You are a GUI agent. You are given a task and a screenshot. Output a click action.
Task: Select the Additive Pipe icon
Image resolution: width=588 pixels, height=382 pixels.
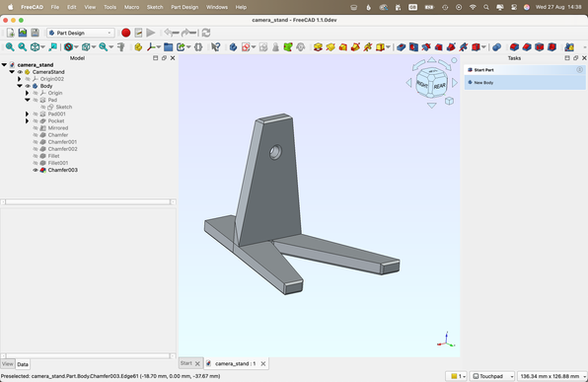click(355, 47)
